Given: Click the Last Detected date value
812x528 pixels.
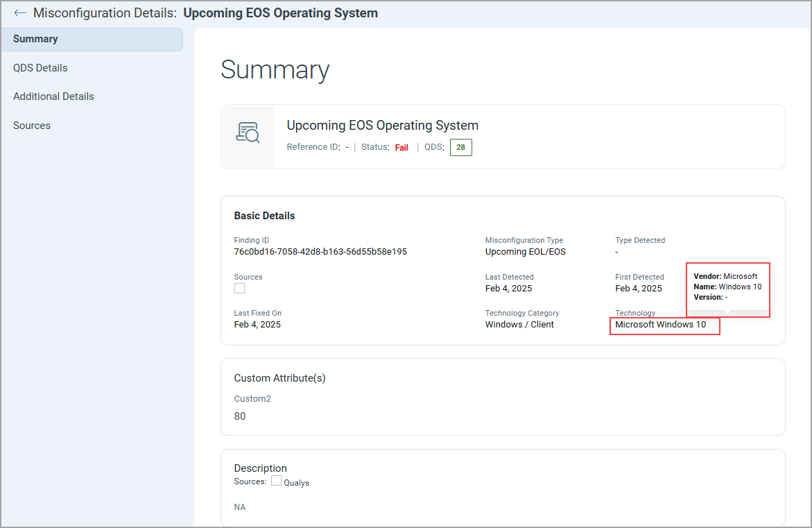Looking at the screenshot, I should pos(508,289).
